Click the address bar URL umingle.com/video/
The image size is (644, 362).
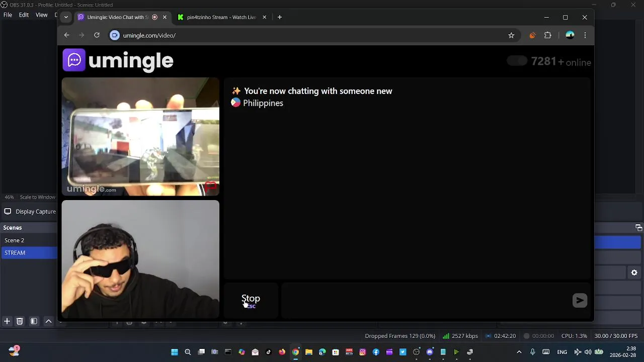(x=149, y=35)
